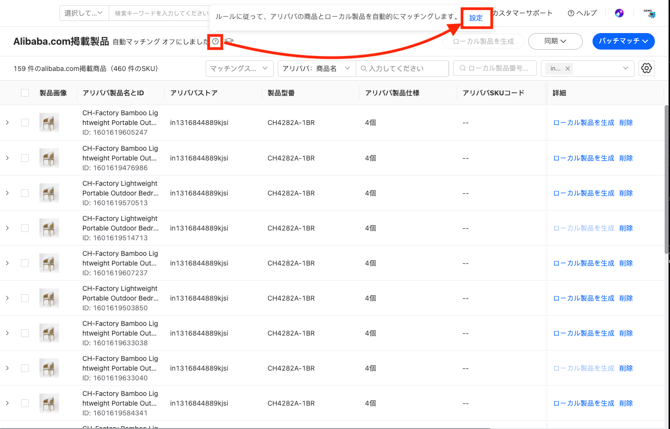Screen dimensions: 670x429
Task: Open the カスタマーサポート menu item
Action: tap(522, 14)
